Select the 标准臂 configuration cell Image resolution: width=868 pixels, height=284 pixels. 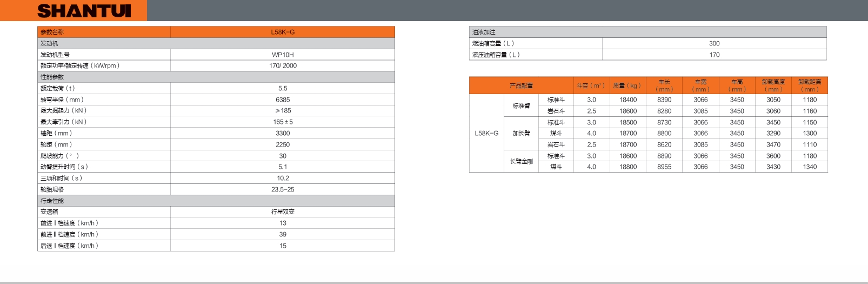click(x=521, y=105)
